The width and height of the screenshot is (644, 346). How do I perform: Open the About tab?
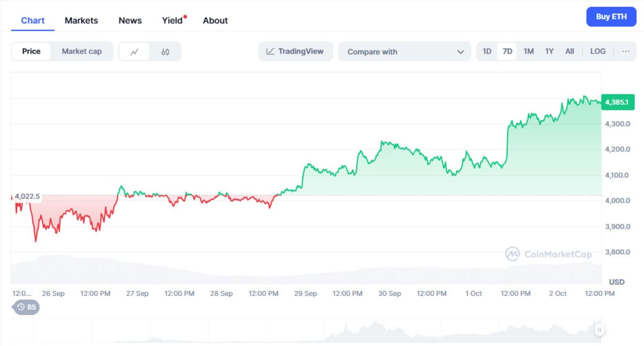pos(215,20)
